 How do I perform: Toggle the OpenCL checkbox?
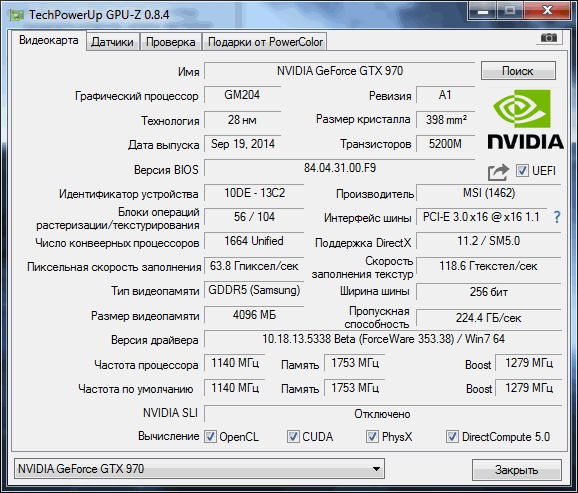pos(210,437)
